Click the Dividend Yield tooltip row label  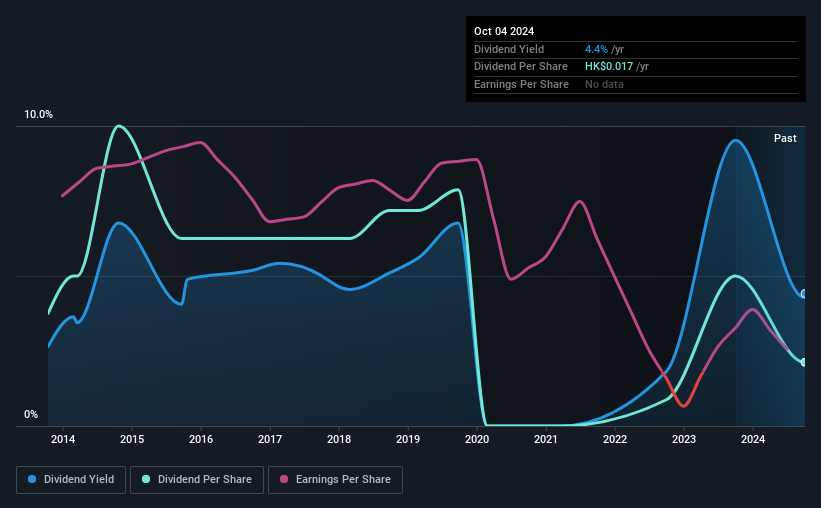click(x=509, y=49)
